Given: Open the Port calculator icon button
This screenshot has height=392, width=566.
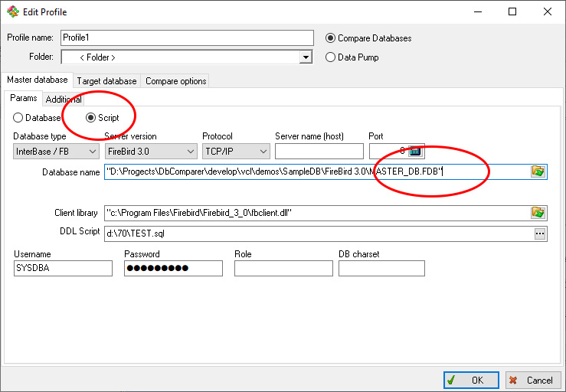Looking at the screenshot, I should [x=415, y=151].
